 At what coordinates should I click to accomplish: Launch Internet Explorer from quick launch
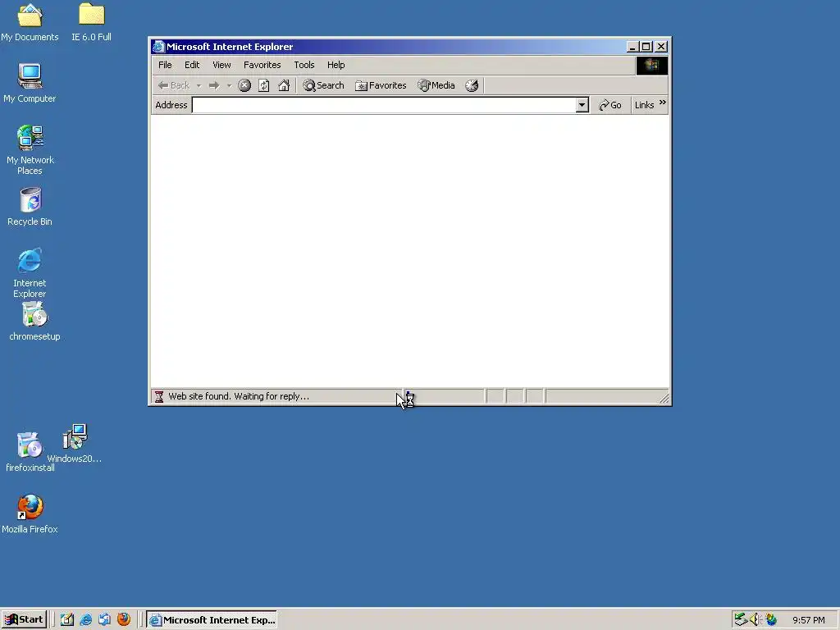tap(85, 620)
